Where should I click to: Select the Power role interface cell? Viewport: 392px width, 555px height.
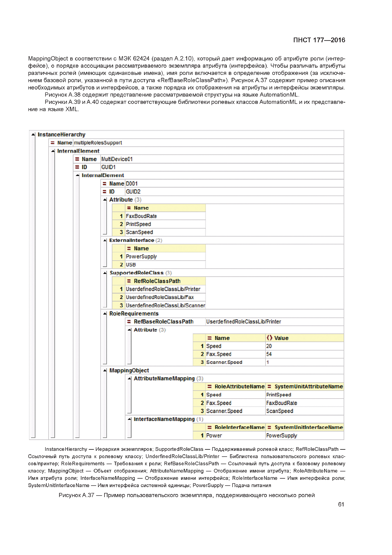point(235,436)
